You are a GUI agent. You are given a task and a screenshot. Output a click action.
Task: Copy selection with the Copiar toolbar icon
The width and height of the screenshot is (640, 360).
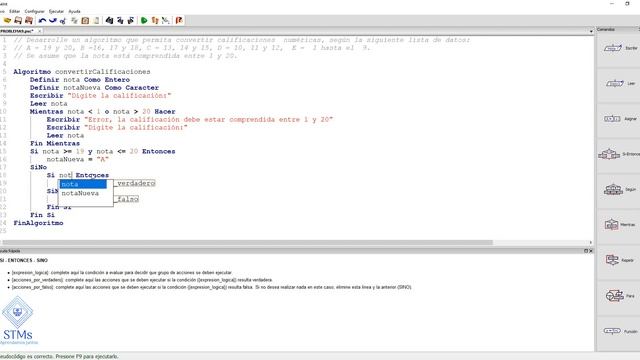click(x=74, y=20)
